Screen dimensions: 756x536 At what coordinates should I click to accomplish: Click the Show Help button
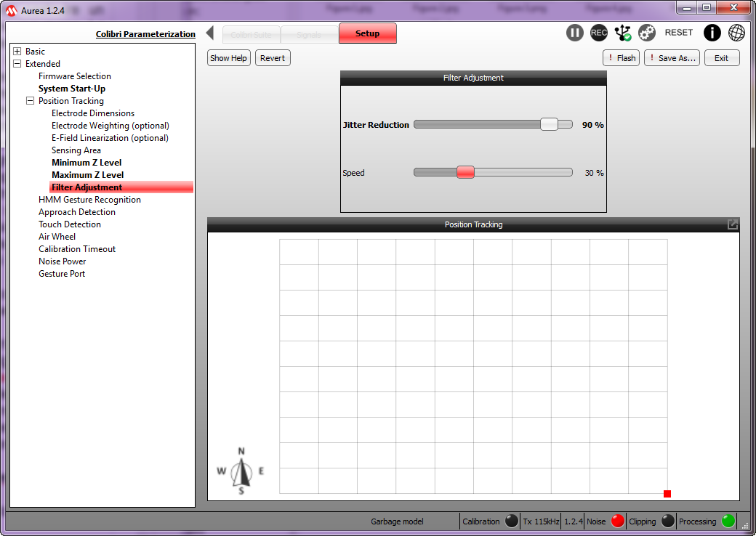tap(228, 58)
